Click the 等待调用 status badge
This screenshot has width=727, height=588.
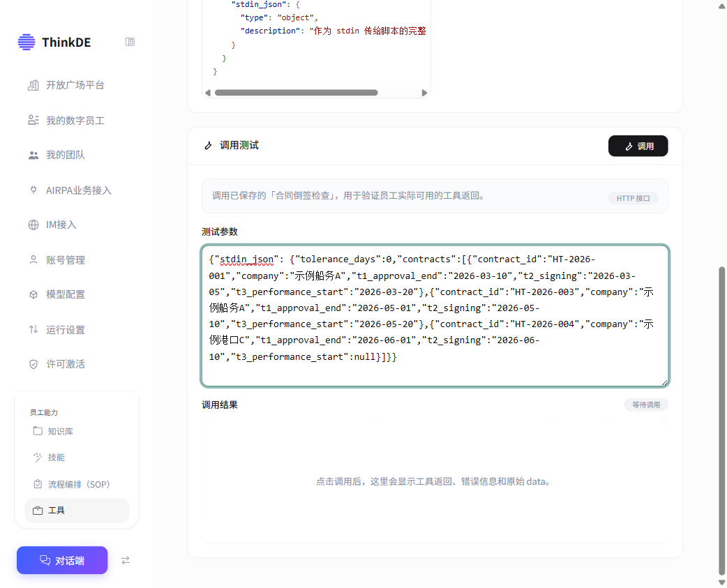coord(646,405)
